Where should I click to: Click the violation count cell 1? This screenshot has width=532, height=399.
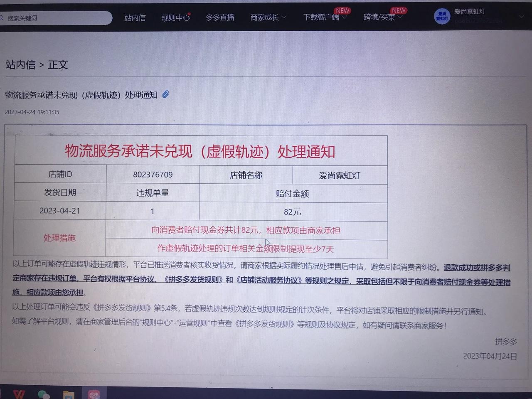coord(153,211)
